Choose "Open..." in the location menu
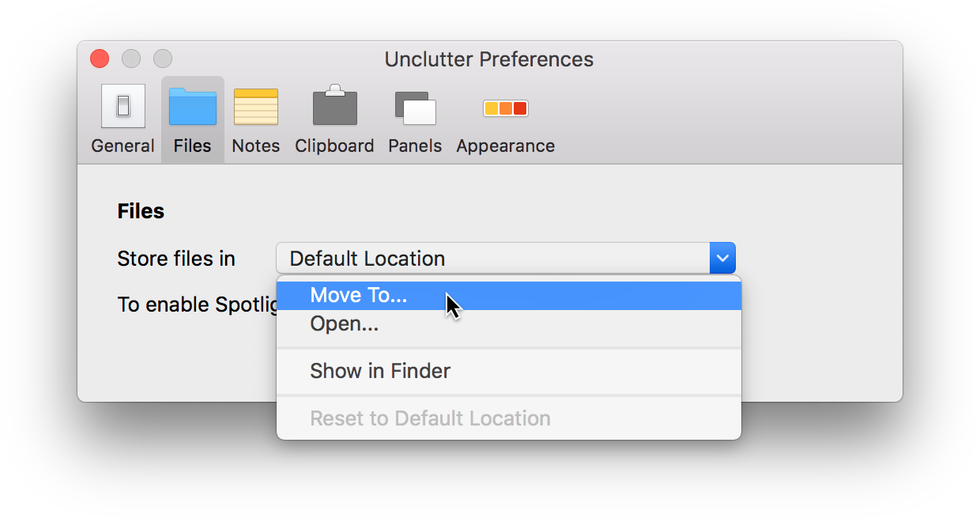The height and width of the screenshot is (522, 980). (345, 323)
